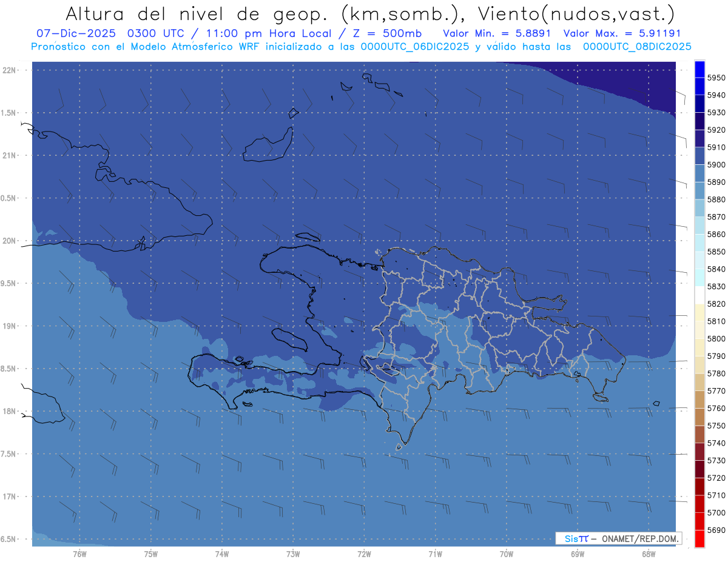This screenshot has width=728, height=562.
Task: Click the '68W' longitude label
Action: (x=649, y=554)
